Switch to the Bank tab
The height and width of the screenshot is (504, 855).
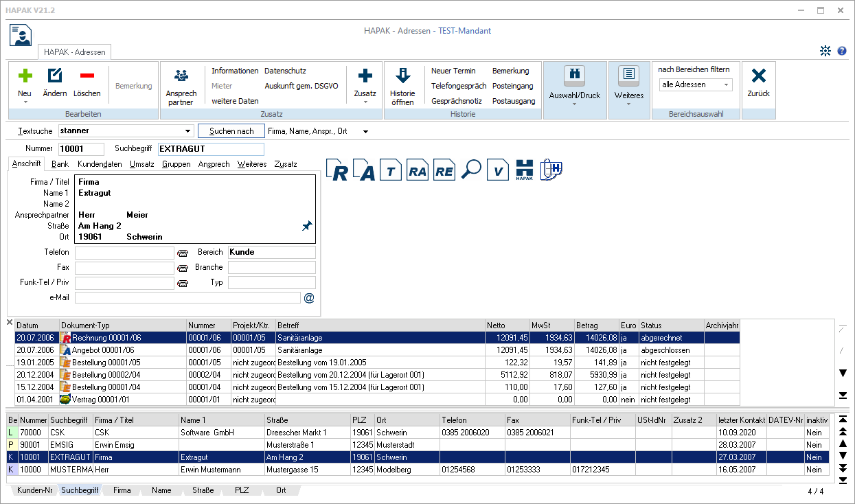(60, 164)
